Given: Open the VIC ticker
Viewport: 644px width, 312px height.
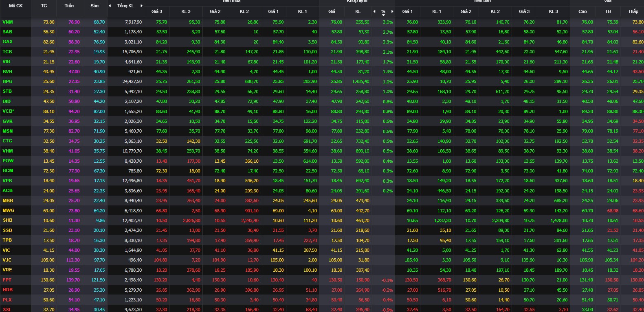Looking at the screenshot, I should tap(7, 250).
